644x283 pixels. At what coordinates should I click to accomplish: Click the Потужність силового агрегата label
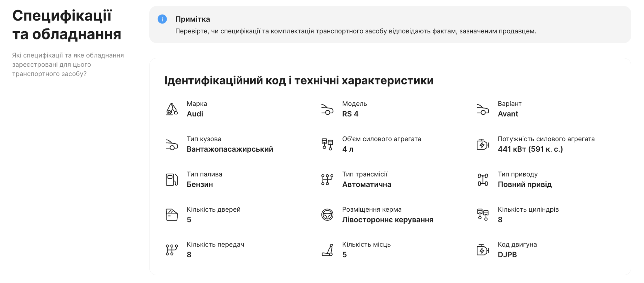click(x=546, y=139)
